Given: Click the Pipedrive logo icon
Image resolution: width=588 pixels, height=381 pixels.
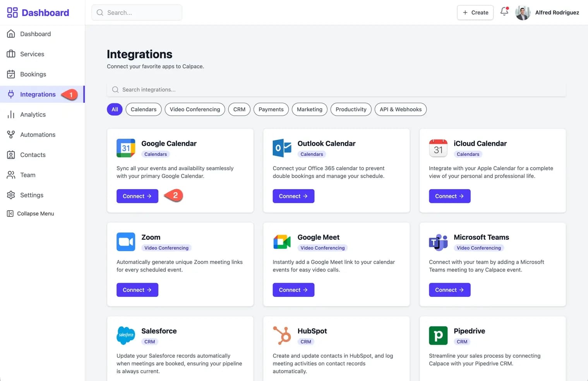Looking at the screenshot, I should 438,336.
